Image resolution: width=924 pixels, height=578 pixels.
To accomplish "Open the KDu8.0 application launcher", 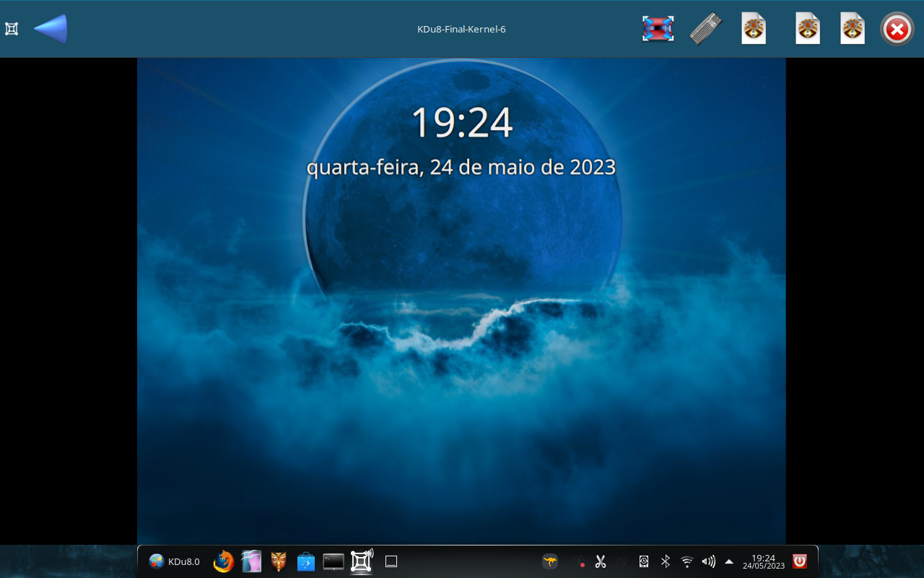I will pyautogui.click(x=174, y=561).
